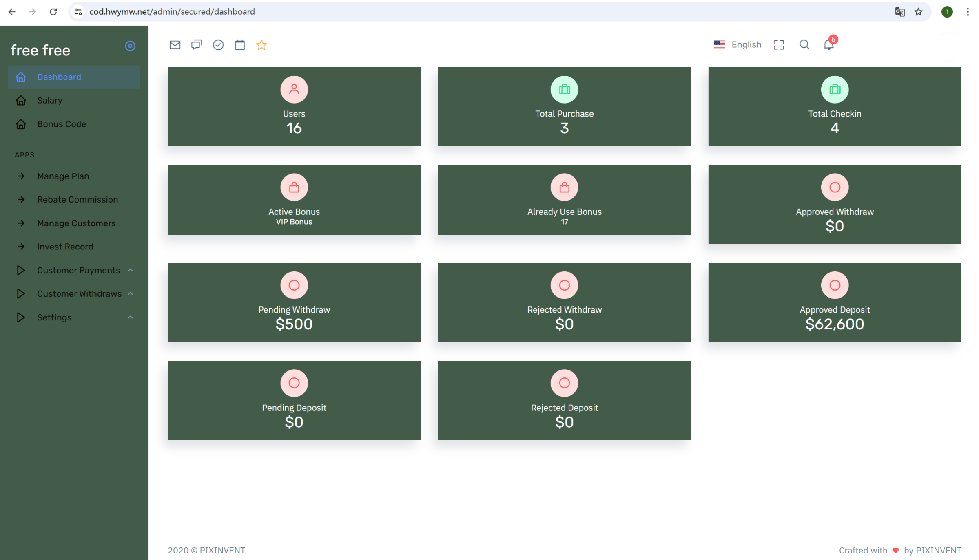
Task: Open the chat messages icon
Action: click(196, 45)
